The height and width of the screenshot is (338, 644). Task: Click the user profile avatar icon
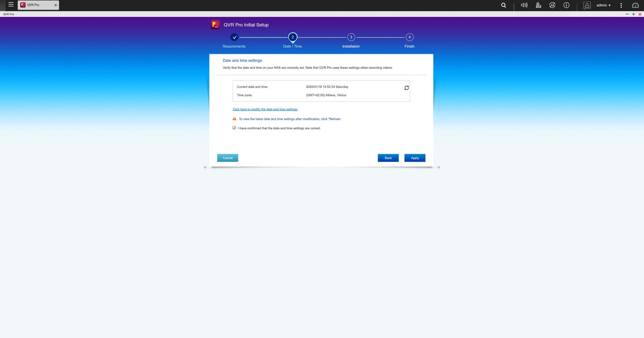coord(587,5)
